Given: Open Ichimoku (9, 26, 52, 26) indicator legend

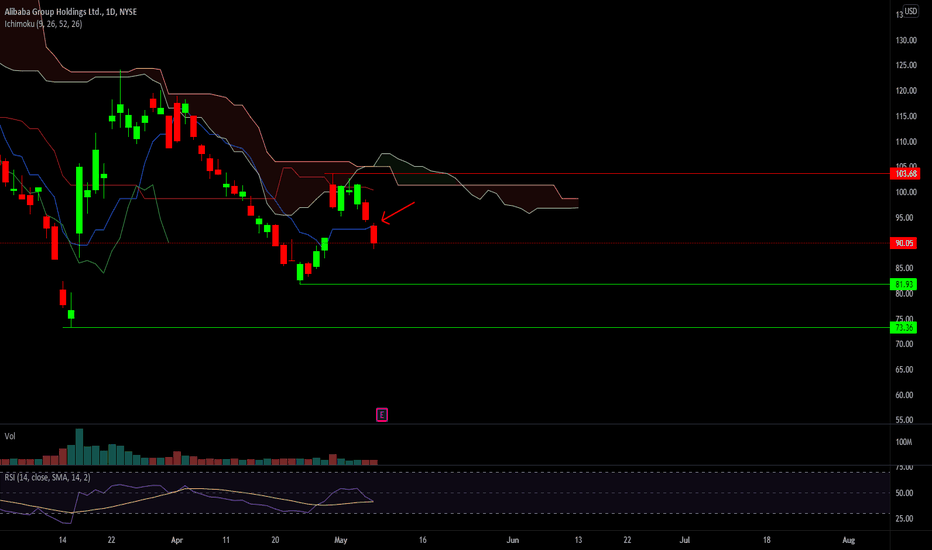Looking at the screenshot, I should [43, 24].
